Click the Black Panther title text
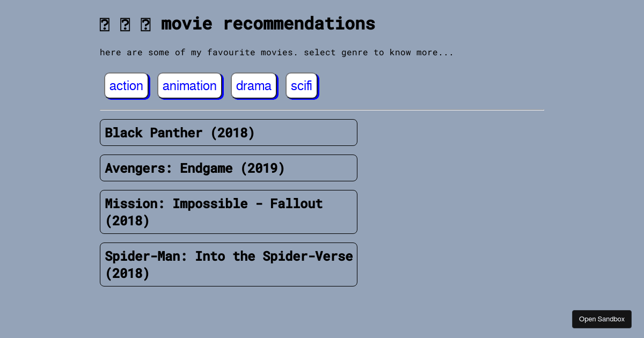This screenshot has width=644, height=338. click(x=180, y=132)
